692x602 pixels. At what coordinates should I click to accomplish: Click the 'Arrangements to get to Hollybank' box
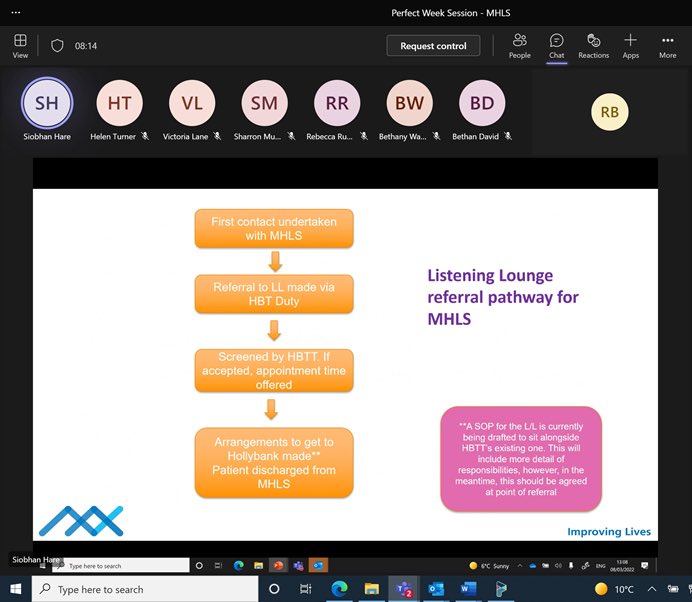pos(274,463)
